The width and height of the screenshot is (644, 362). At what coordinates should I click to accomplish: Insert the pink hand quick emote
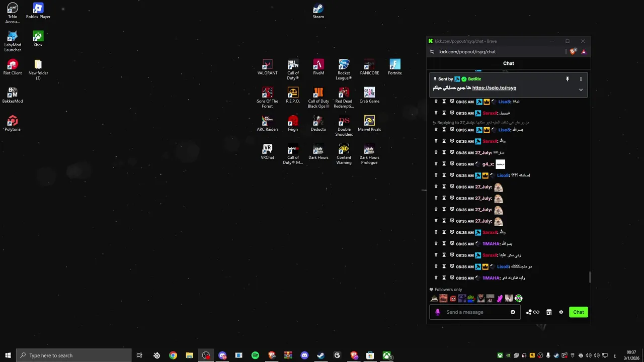point(500,299)
